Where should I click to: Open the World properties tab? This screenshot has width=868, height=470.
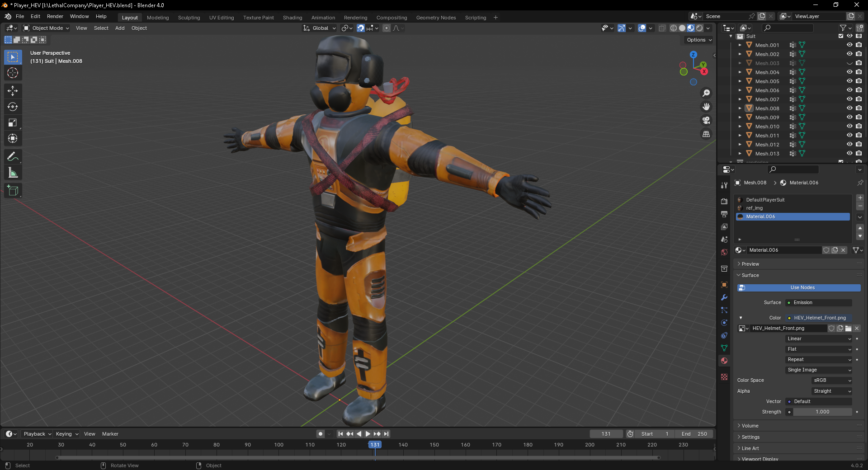724,252
